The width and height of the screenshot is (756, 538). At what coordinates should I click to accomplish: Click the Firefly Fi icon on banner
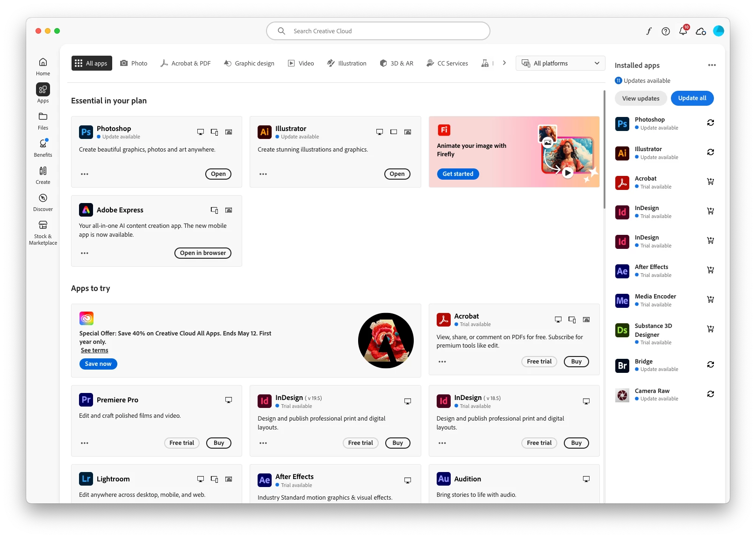click(x=444, y=130)
